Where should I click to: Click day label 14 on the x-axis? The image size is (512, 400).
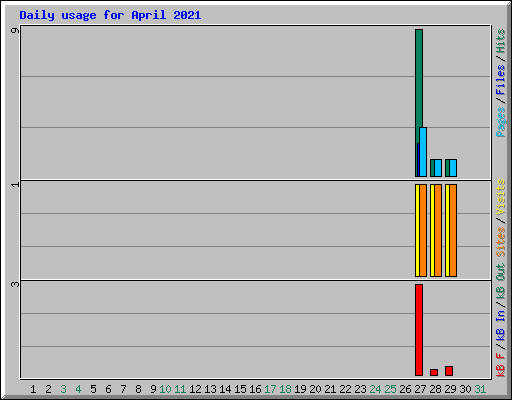coord(225,389)
